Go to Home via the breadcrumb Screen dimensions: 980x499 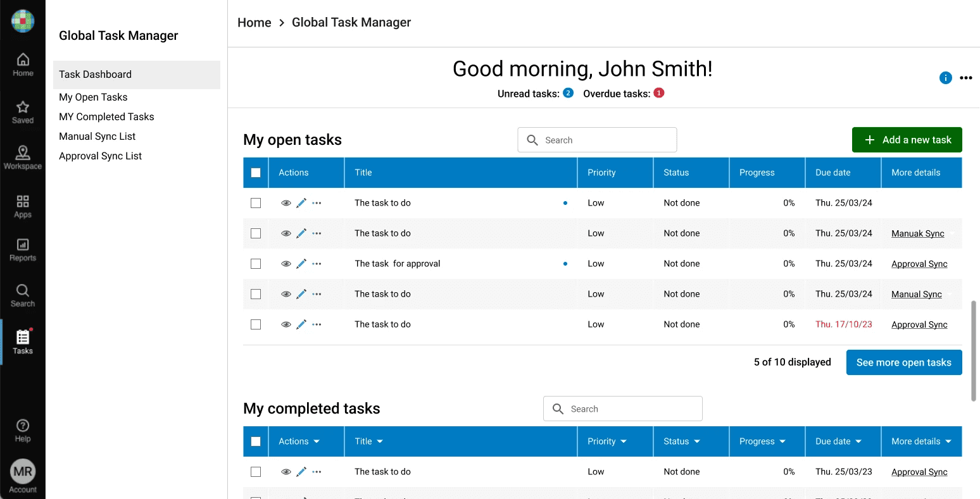pos(254,23)
